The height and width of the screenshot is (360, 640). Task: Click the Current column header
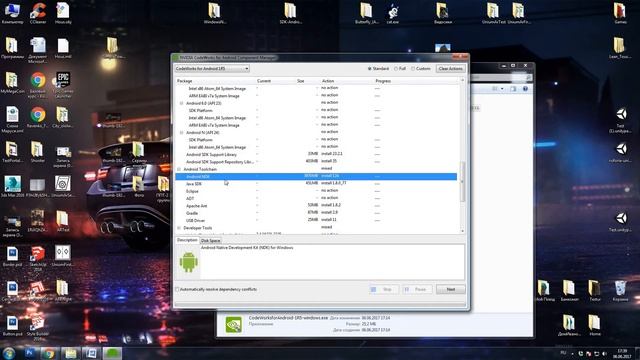click(x=276, y=81)
